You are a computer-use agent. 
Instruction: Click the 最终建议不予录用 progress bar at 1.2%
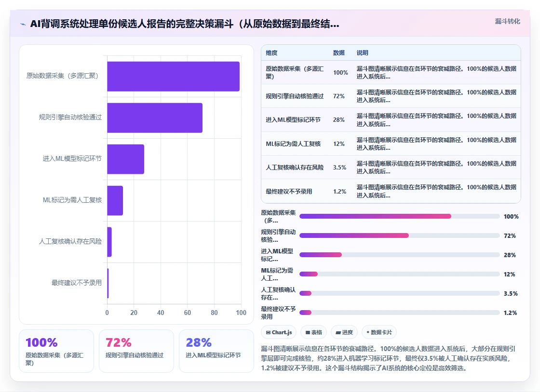tap(400, 313)
